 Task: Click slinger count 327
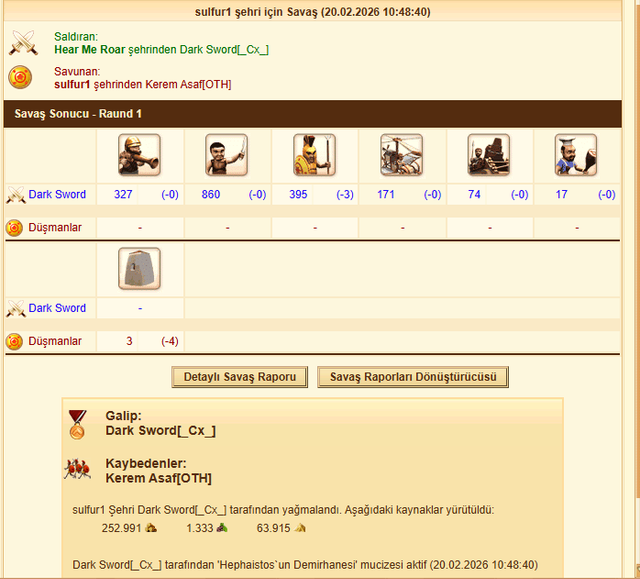(123, 194)
